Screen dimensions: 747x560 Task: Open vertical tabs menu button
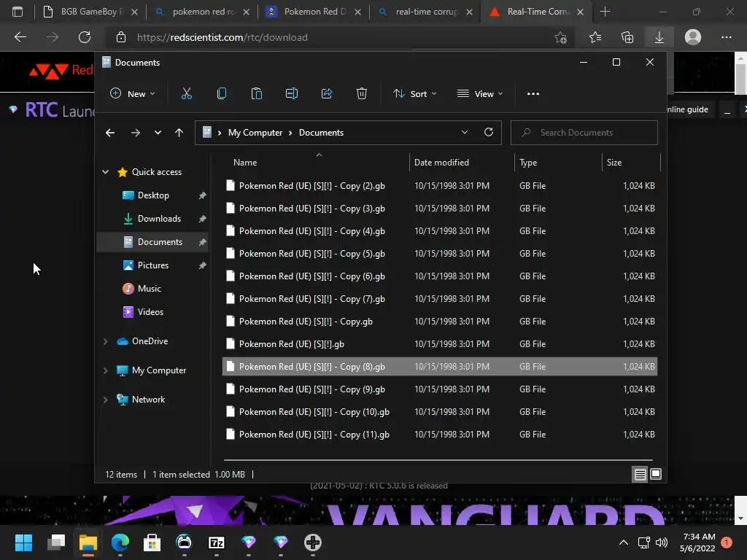18,12
